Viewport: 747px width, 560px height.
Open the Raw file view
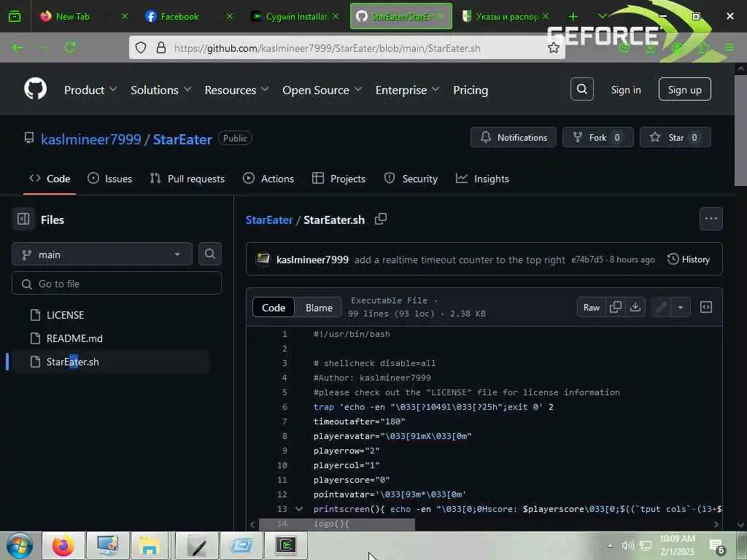(x=592, y=307)
